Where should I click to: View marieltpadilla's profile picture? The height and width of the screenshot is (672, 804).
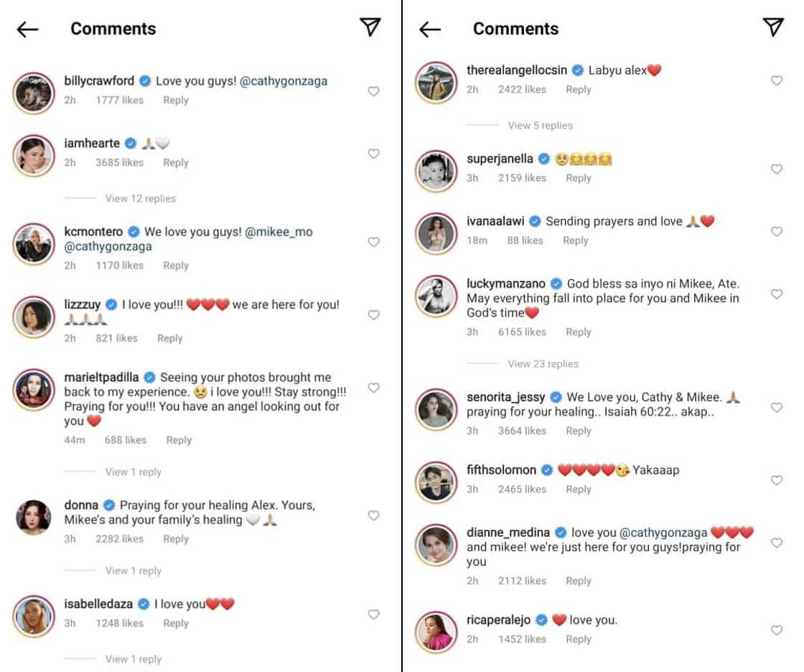33,390
